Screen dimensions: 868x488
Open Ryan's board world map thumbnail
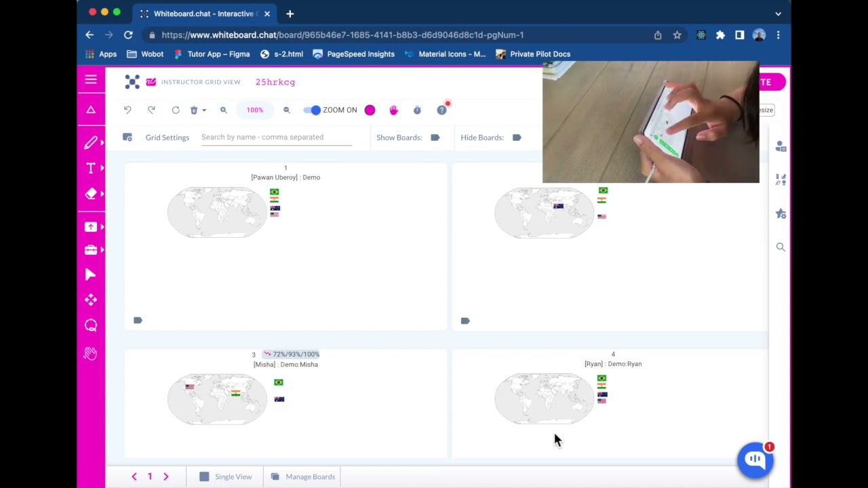click(544, 399)
